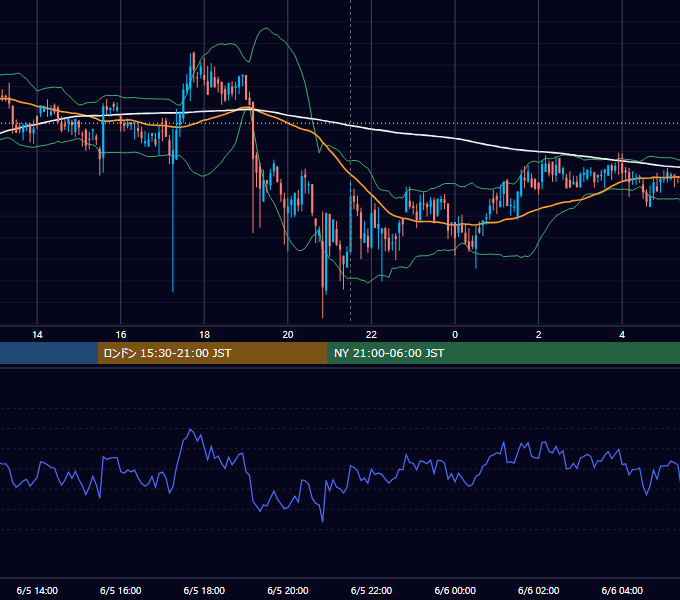Screen dimensions: 680x600
Task: Click the 2 hour label on the price chart axis
Action: [539, 335]
